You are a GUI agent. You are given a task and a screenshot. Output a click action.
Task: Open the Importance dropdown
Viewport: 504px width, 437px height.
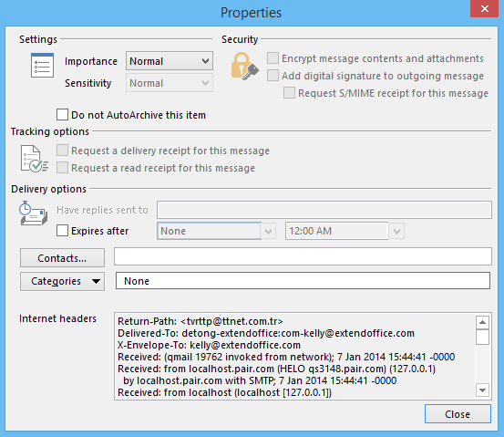[x=170, y=61]
